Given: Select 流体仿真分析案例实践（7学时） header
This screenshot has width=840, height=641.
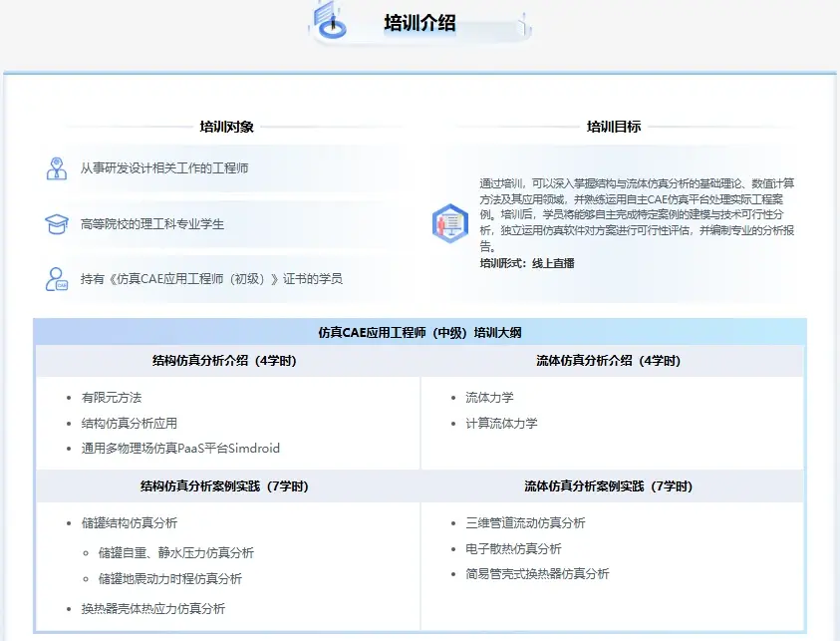Looking at the screenshot, I should pyautogui.click(x=609, y=486).
